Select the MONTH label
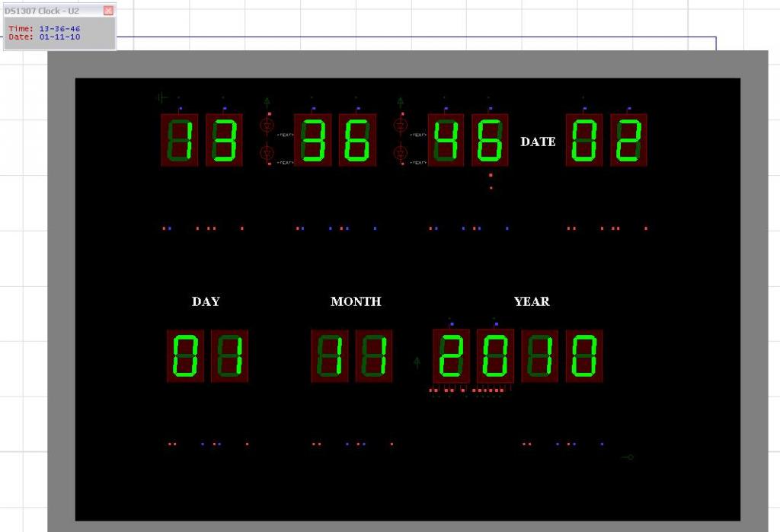 pyautogui.click(x=356, y=301)
